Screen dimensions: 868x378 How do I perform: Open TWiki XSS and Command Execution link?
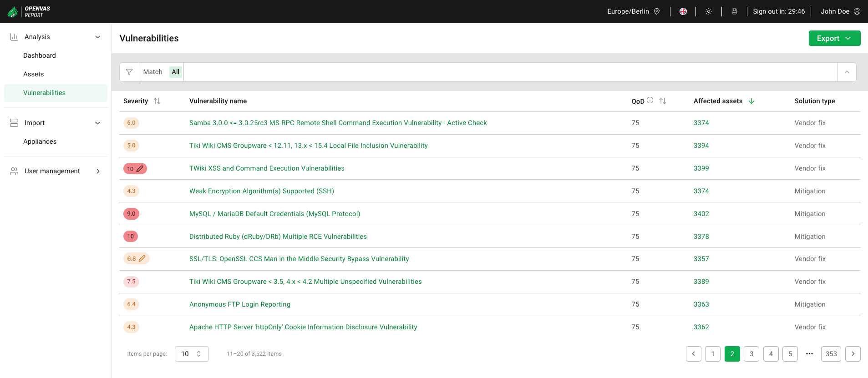tap(267, 168)
